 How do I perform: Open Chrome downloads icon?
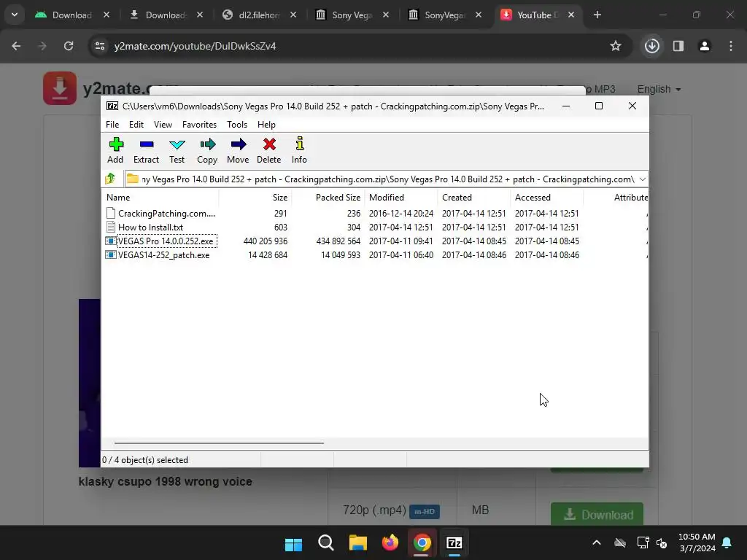coord(652,46)
